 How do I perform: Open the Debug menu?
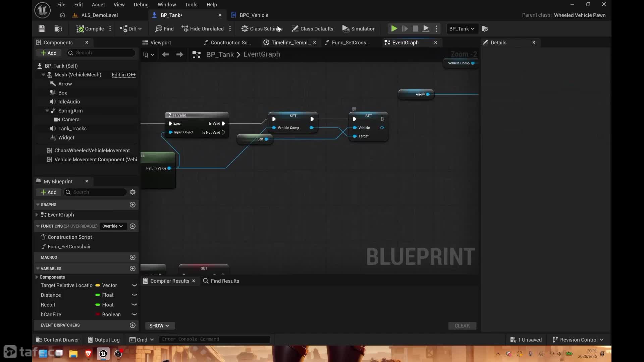(x=141, y=5)
